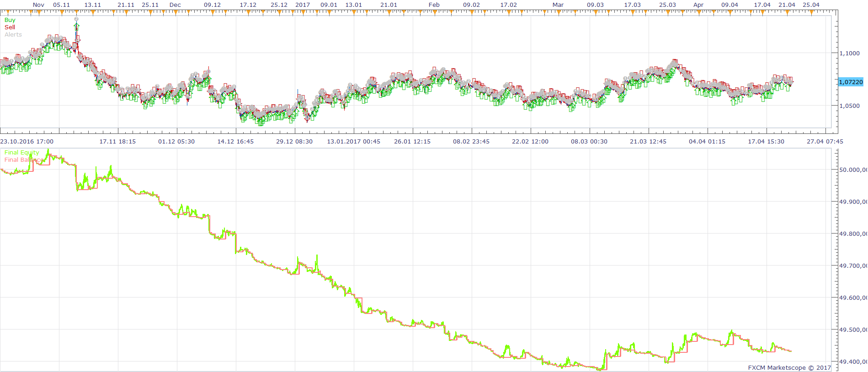This screenshot has height=372, width=868.
Task: Click the 50.000,0 equity axis label
Action: tap(853, 170)
